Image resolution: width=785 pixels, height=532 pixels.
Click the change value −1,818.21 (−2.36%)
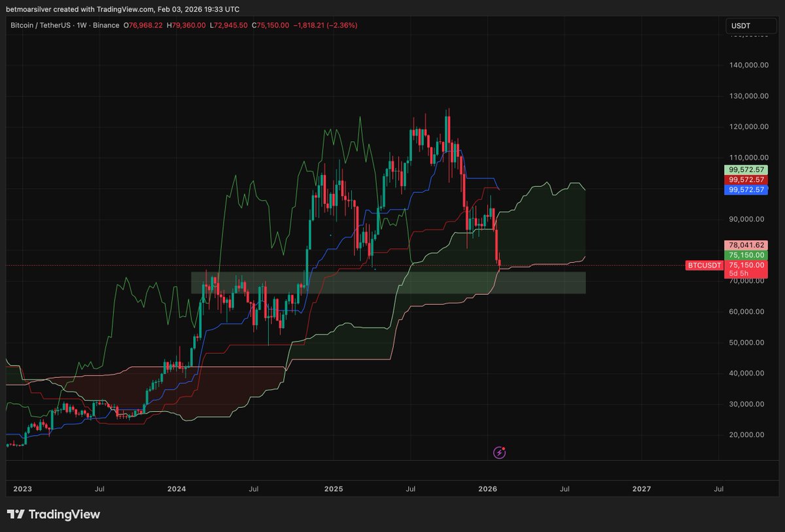[x=326, y=25]
